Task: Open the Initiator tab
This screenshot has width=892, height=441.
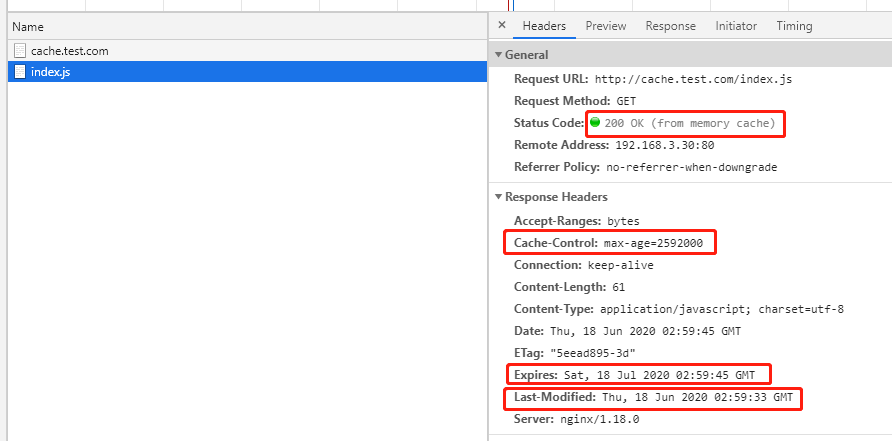Action: tap(736, 26)
